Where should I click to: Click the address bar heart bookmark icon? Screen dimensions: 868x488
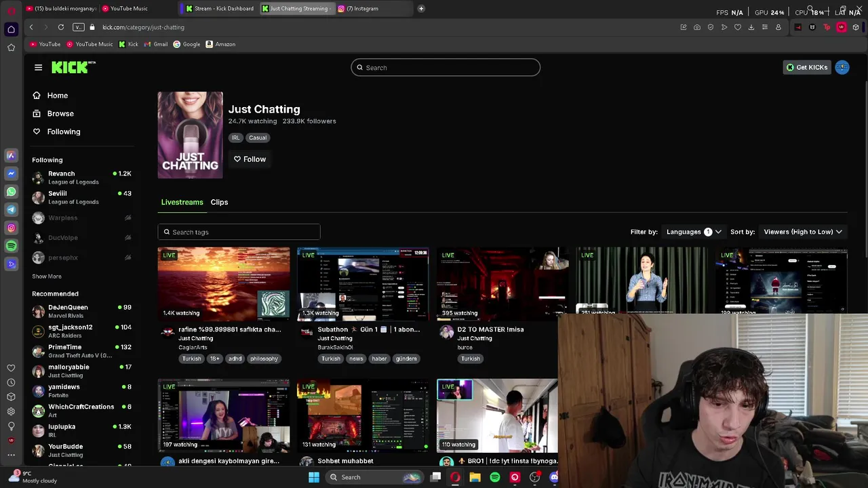click(738, 27)
